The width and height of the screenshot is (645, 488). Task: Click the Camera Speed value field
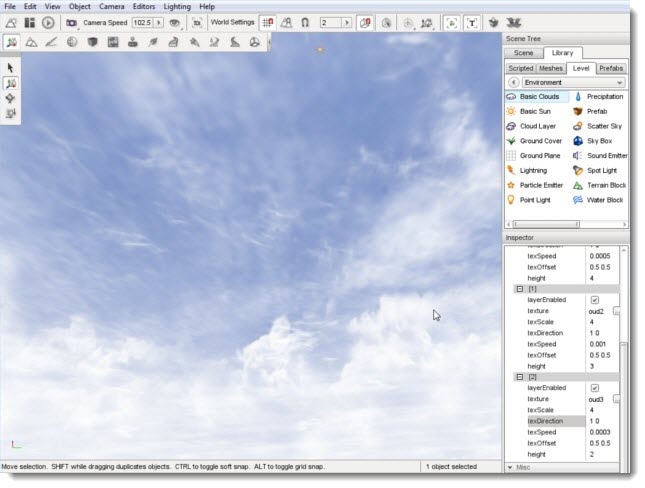coord(142,23)
